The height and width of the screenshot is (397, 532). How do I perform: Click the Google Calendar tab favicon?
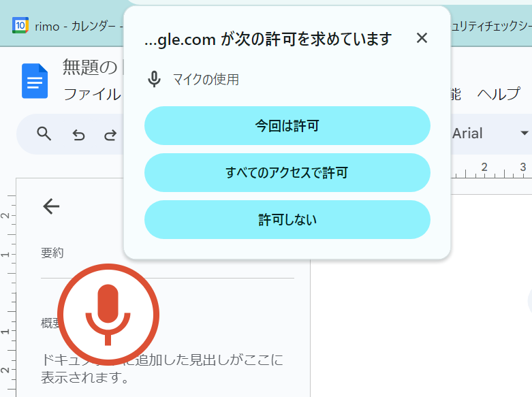click(x=20, y=26)
